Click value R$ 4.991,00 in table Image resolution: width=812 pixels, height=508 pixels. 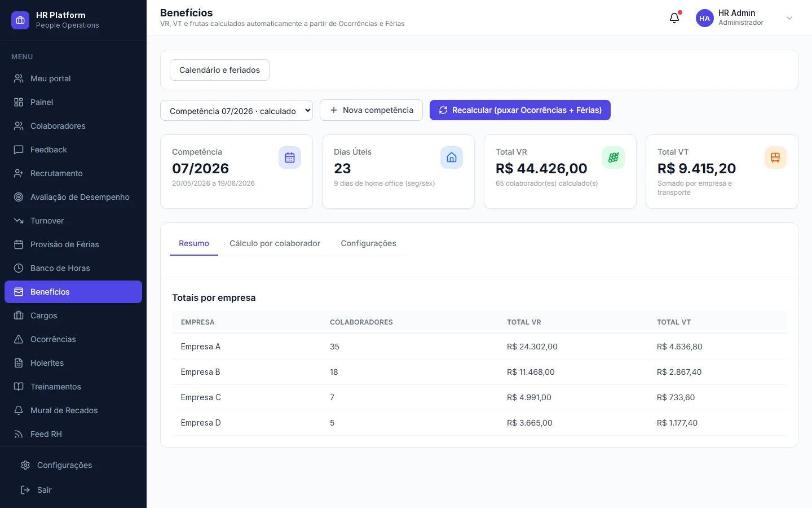pos(529,397)
